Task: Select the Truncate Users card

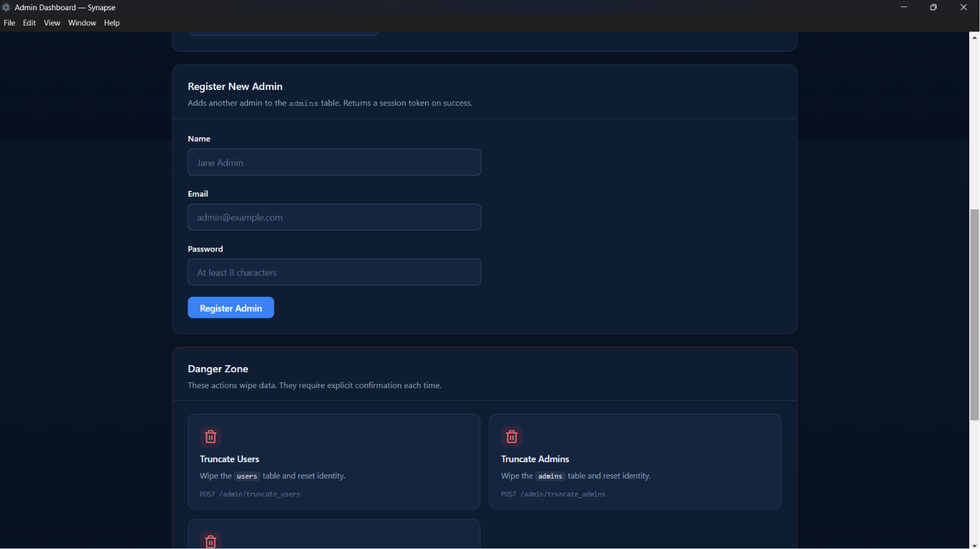Action: 334,462
